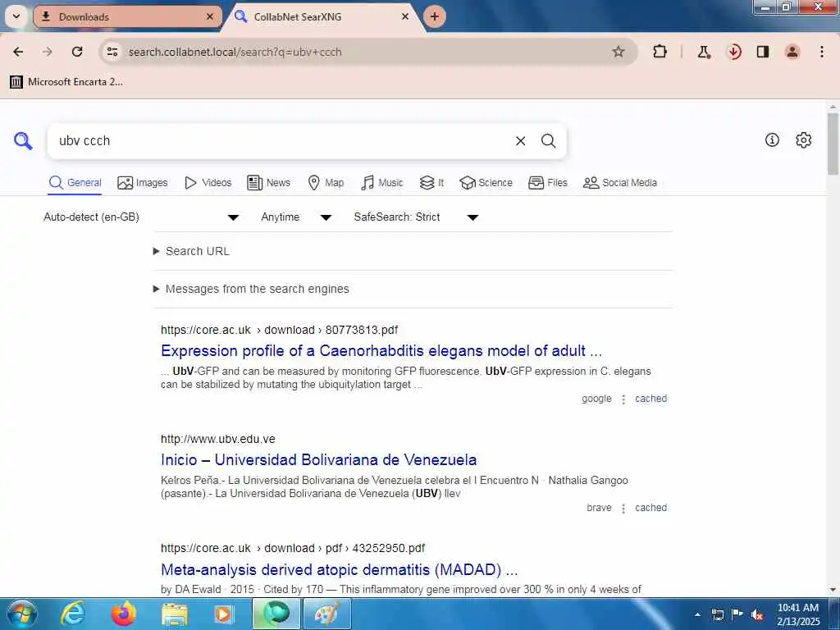Viewport: 840px width, 630px height.
Task: Click the core.ac.uk 80773813.pdf URL text
Action: click(x=279, y=330)
